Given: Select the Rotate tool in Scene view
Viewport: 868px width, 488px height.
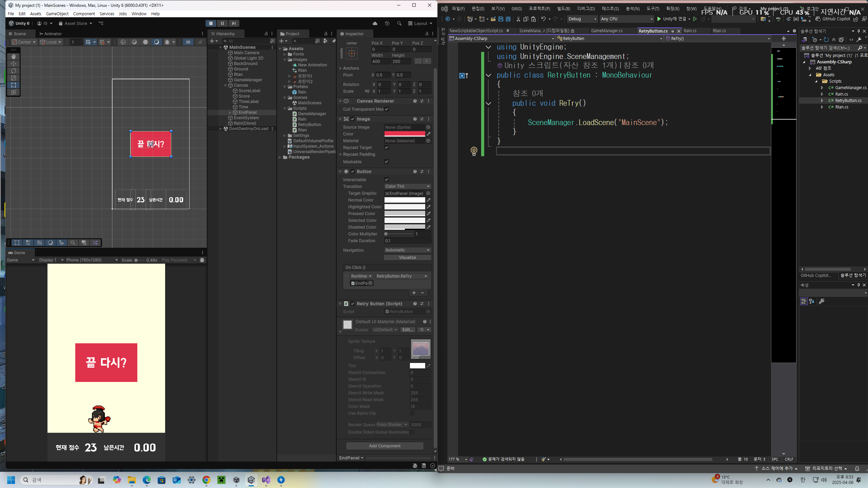Looking at the screenshot, I should [x=14, y=71].
